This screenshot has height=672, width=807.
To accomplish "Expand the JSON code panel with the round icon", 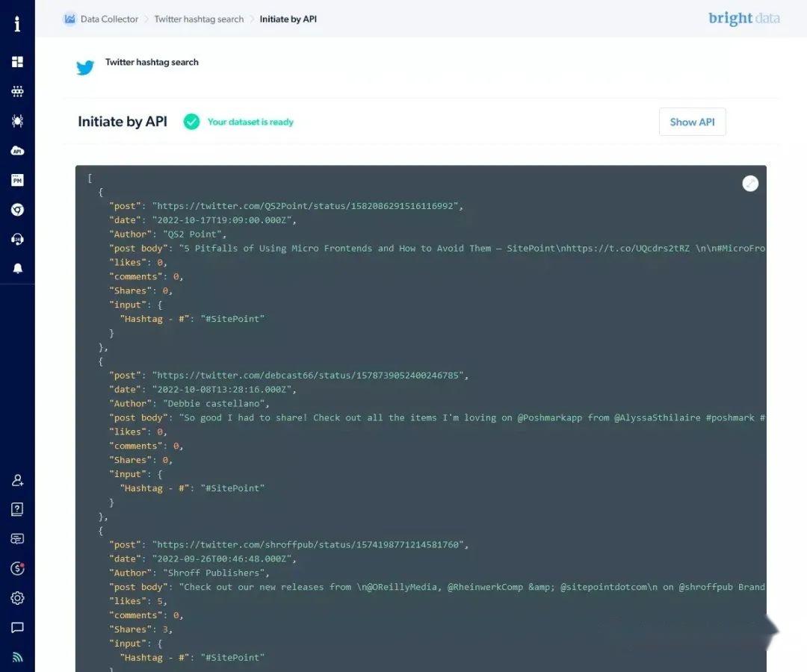I will point(750,184).
